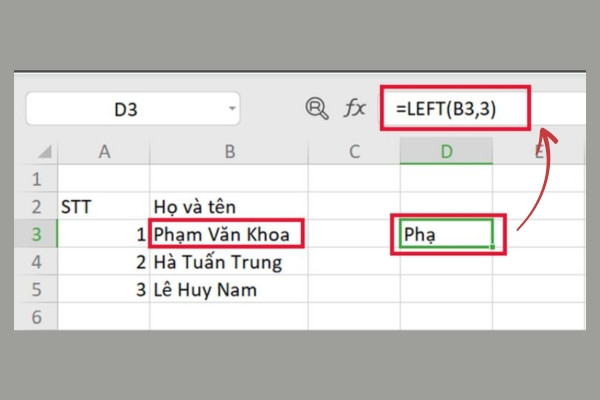Viewport: 600px width, 400px height.
Task: Click the fill handle of cell D3
Action: (492, 247)
